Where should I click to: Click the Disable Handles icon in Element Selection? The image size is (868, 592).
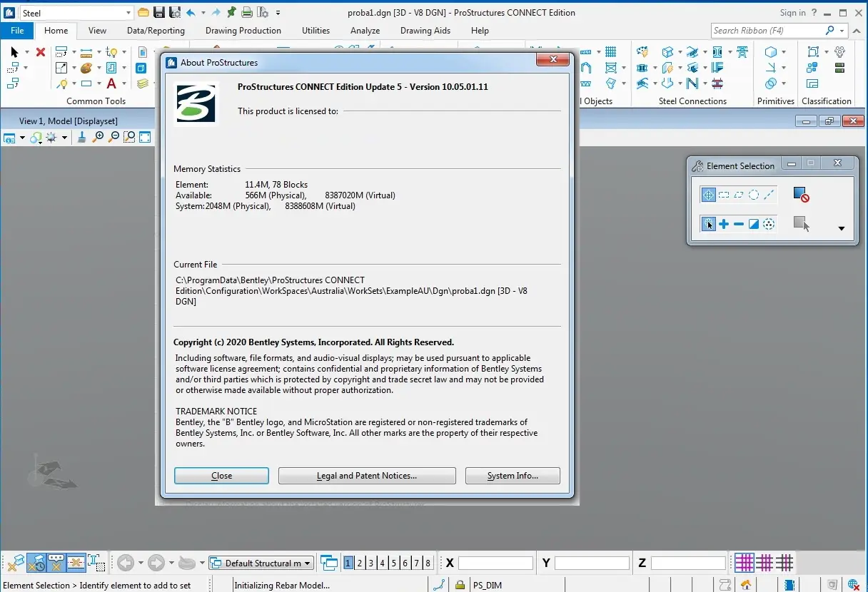pos(801,195)
